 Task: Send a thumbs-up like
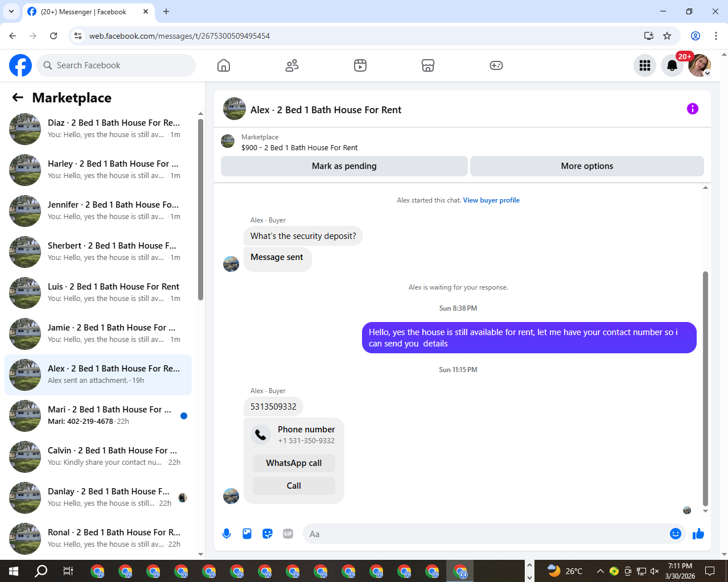coord(698,534)
